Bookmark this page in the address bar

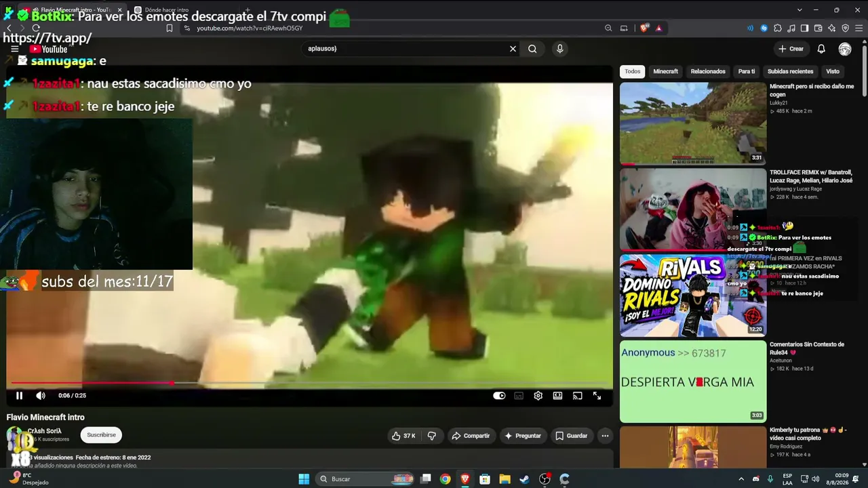(170, 28)
